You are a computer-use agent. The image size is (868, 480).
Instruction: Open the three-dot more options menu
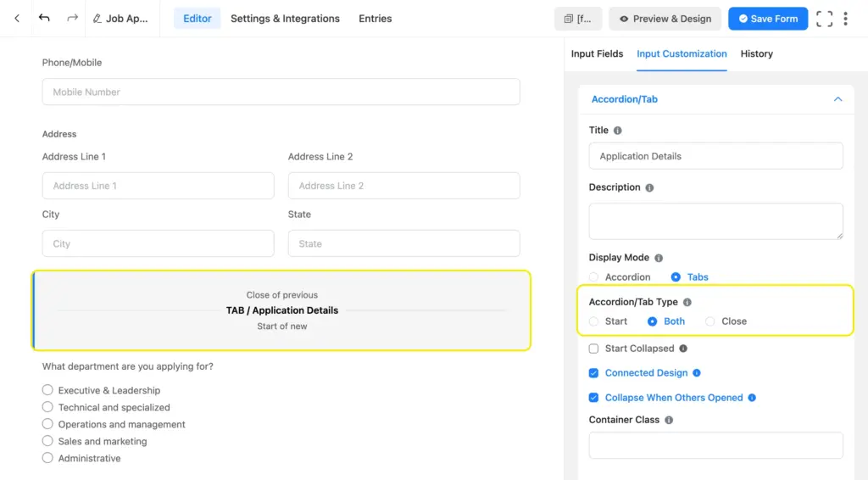(845, 19)
